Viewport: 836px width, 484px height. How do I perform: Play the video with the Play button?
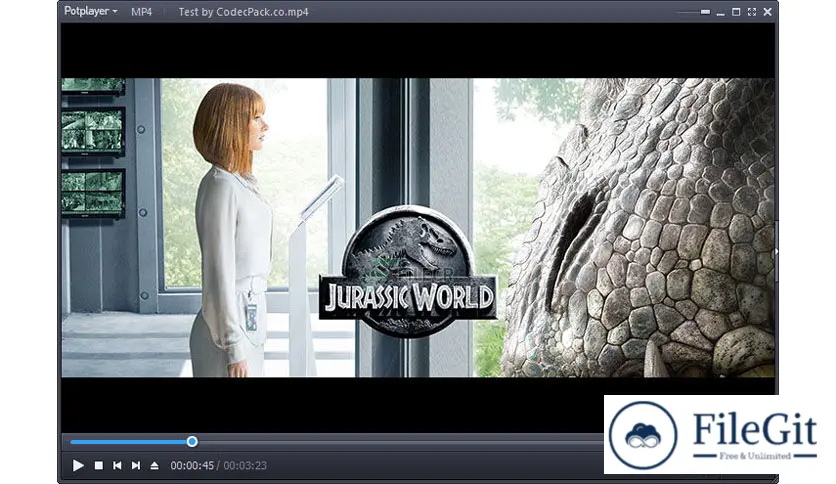78,465
